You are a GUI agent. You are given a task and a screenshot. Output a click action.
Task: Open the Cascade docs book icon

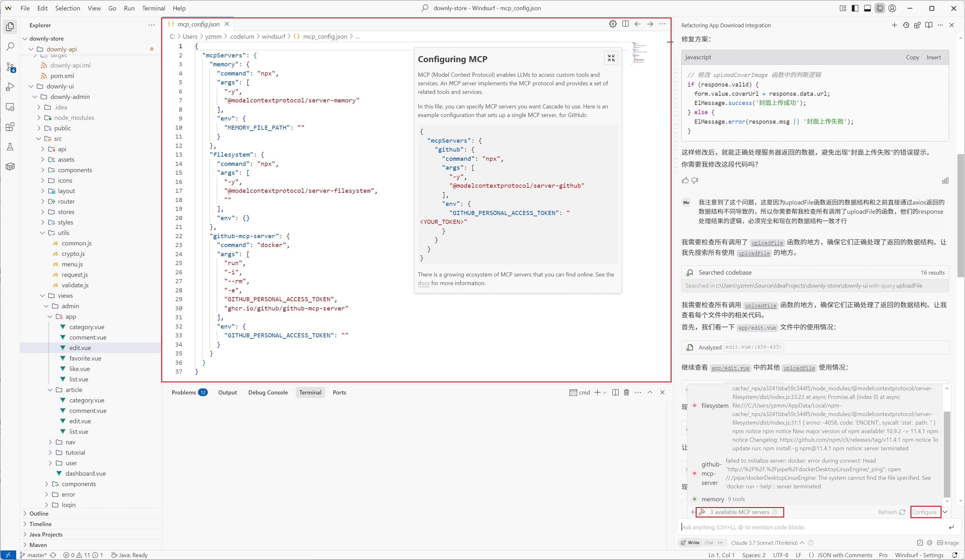click(x=929, y=25)
